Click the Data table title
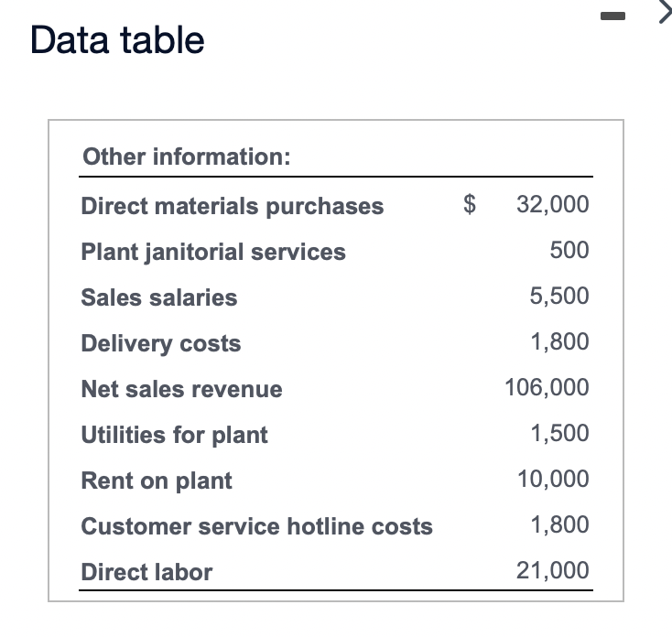Viewport: 672px width, 637px height. pos(117,40)
